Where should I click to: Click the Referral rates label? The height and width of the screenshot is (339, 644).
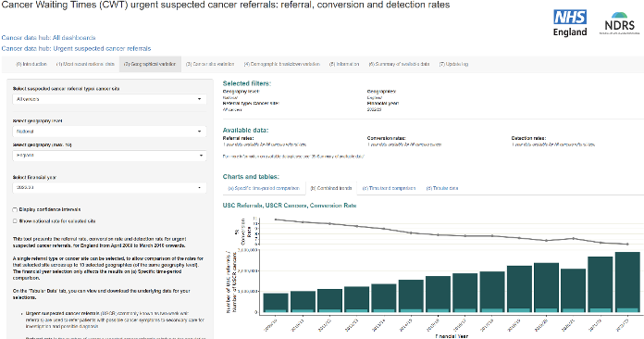click(x=237, y=139)
